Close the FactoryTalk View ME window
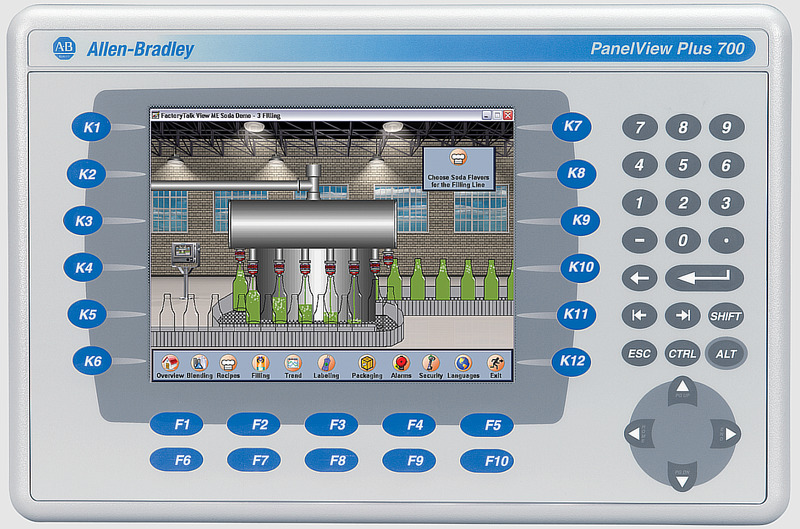Viewport: 800px width, 529px height. point(508,115)
